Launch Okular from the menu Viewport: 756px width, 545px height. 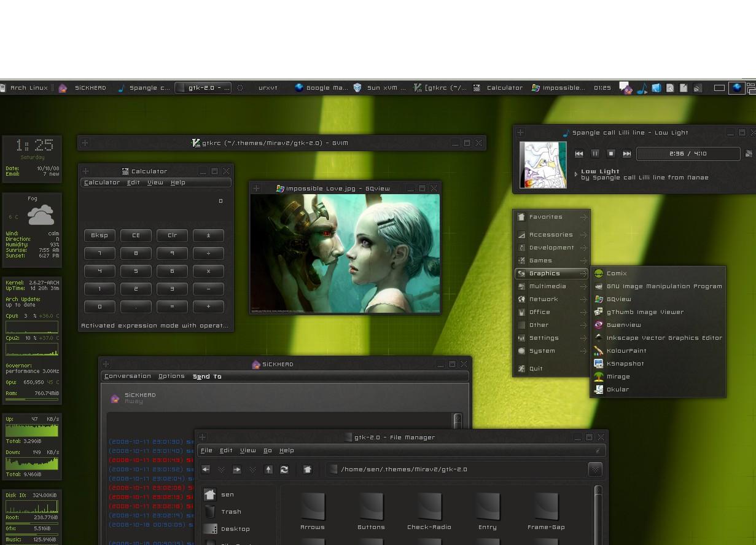658,390
